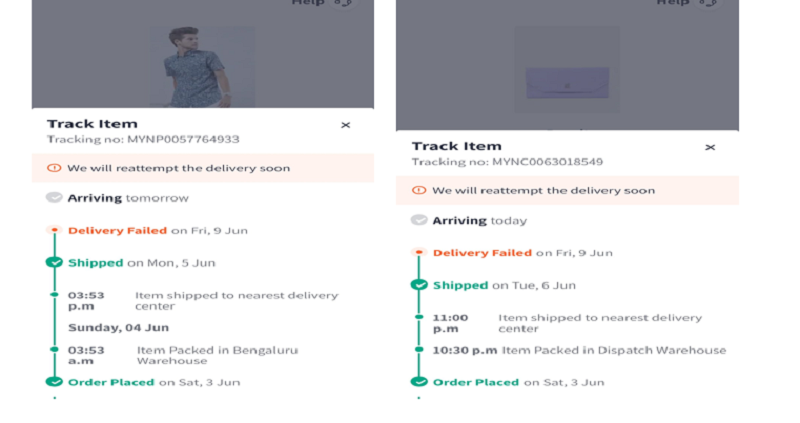Image resolution: width=800 pixels, height=423 pixels.
Task: Click Help at top of left screen
Action: tap(308, 3)
